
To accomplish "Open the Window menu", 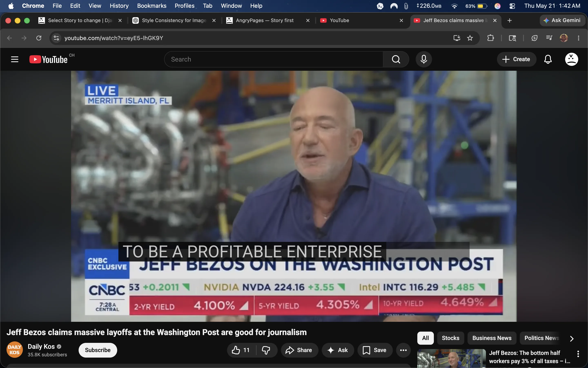I will [231, 6].
